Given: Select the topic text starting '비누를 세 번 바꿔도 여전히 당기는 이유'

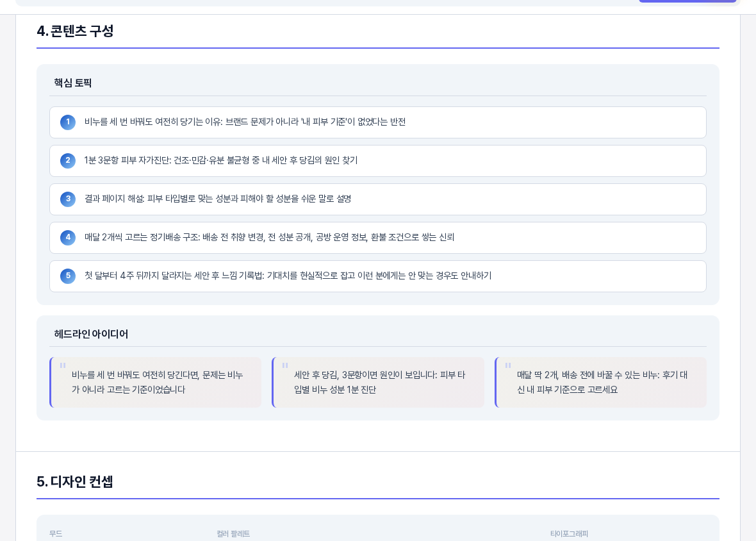Looking at the screenshot, I should [x=245, y=122].
